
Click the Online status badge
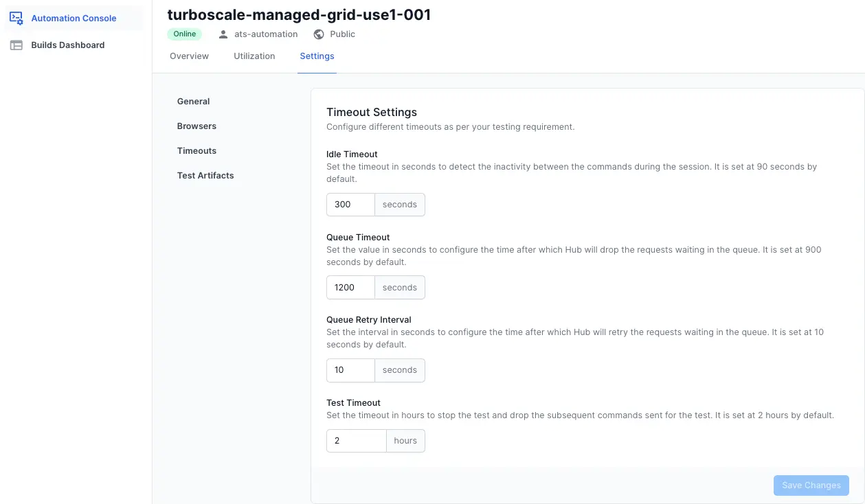click(x=184, y=34)
